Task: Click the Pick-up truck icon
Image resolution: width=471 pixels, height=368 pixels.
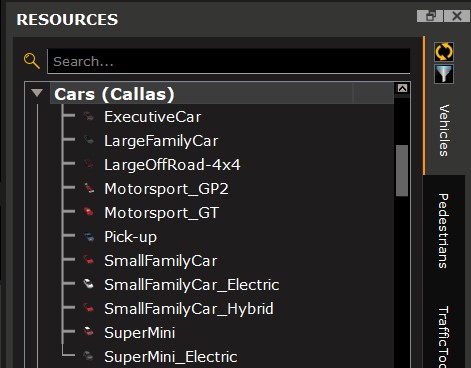Action: (x=89, y=237)
